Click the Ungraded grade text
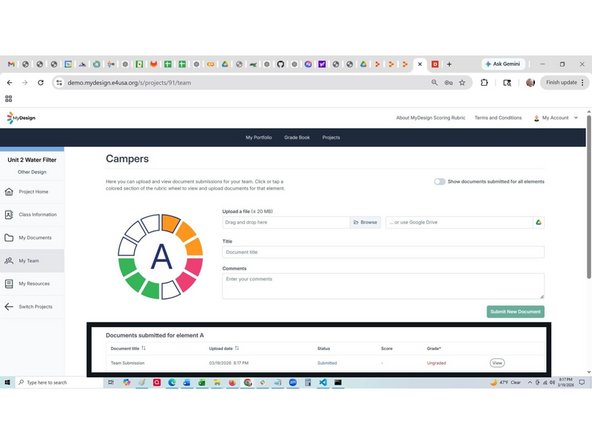Image resolution: width=592 pixels, height=444 pixels. tap(436, 363)
